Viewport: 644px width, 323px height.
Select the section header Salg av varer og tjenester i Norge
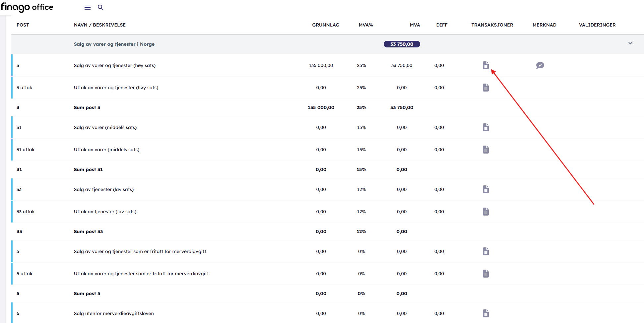tap(114, 44)
